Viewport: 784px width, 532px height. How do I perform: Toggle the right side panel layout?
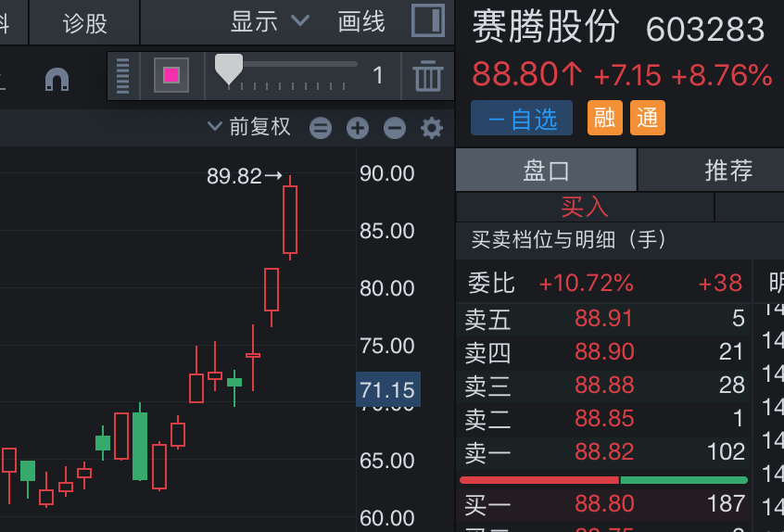(427, 21)
